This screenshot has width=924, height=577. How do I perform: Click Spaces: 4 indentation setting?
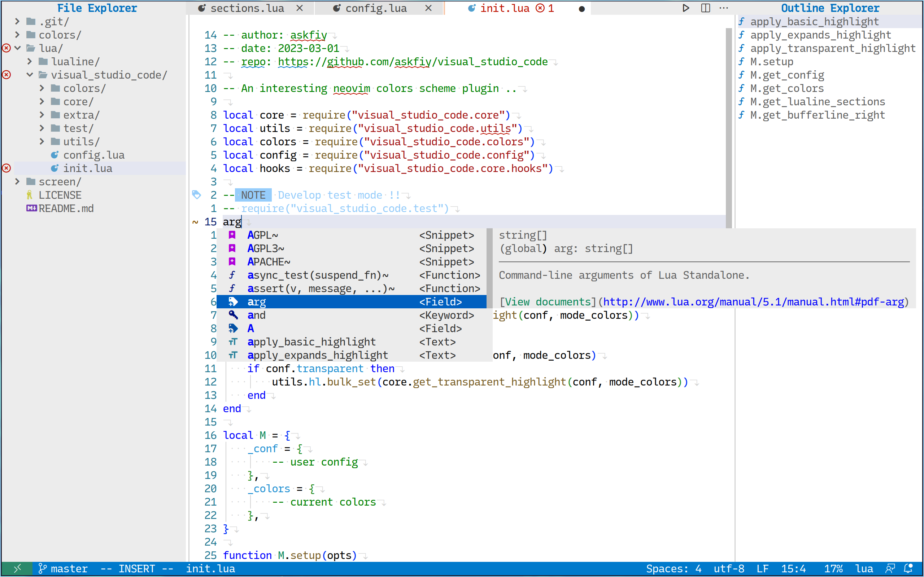[674, 568]
